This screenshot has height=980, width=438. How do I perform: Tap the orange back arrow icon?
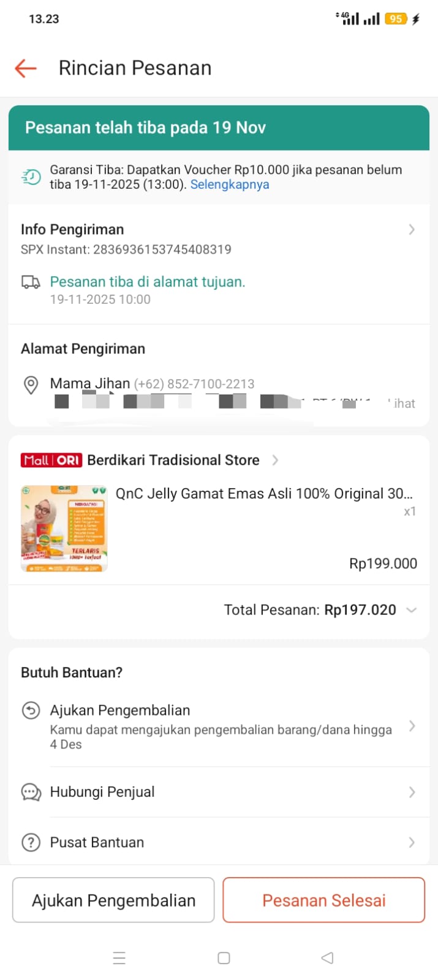pos(26,68)
